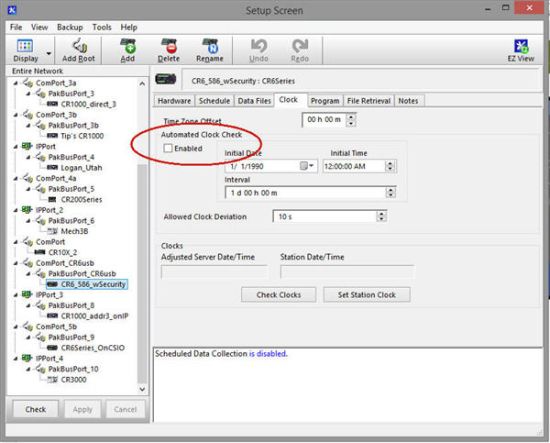Click the Set Station Clock button
This screenshot has height=443, width=550.
tap(367, 295)
